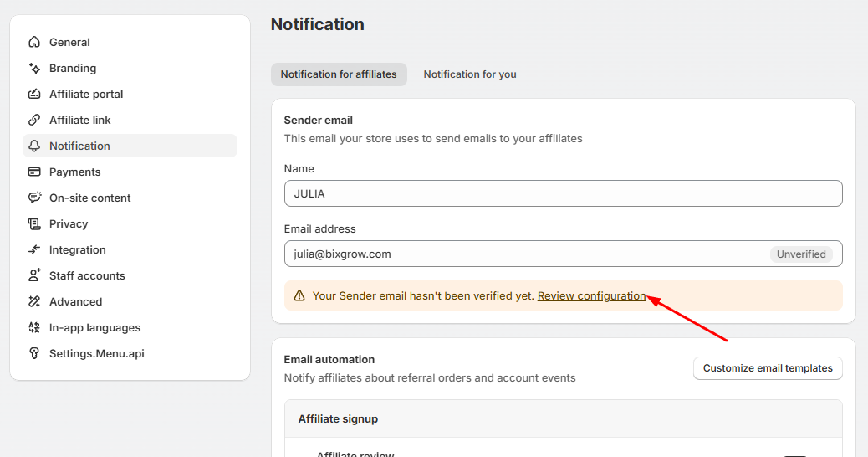Image resolution: width=868 pixels, height=457 pixels.
Task: Open the Settings.Menu.api sidebar item
Action: (x=96, y=353)
